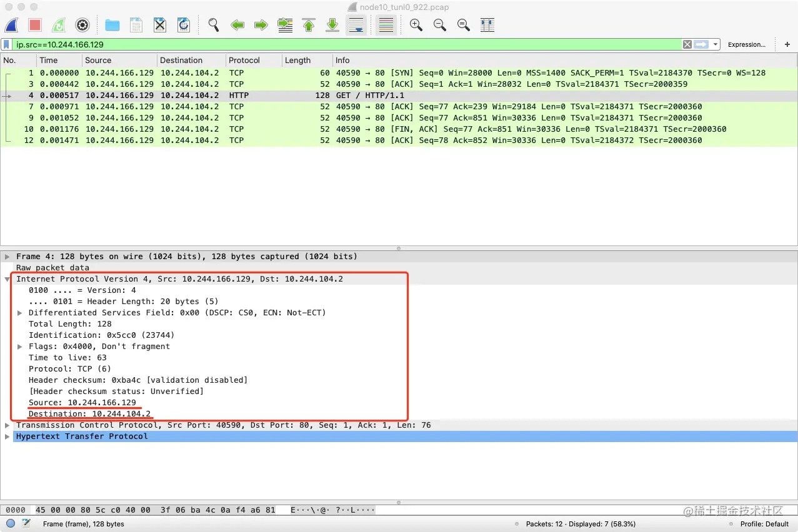Viewport: 798px width, 532px height.
Task: Jump to the first packet
Action: coord(309,25)
